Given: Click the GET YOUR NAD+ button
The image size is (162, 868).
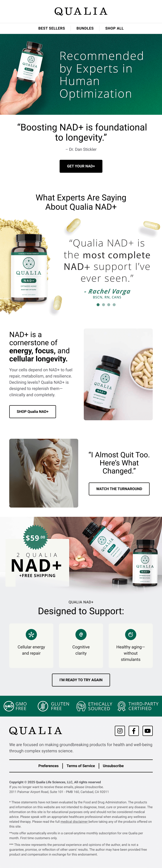Looking at the screenshot, I should point(81,166).
